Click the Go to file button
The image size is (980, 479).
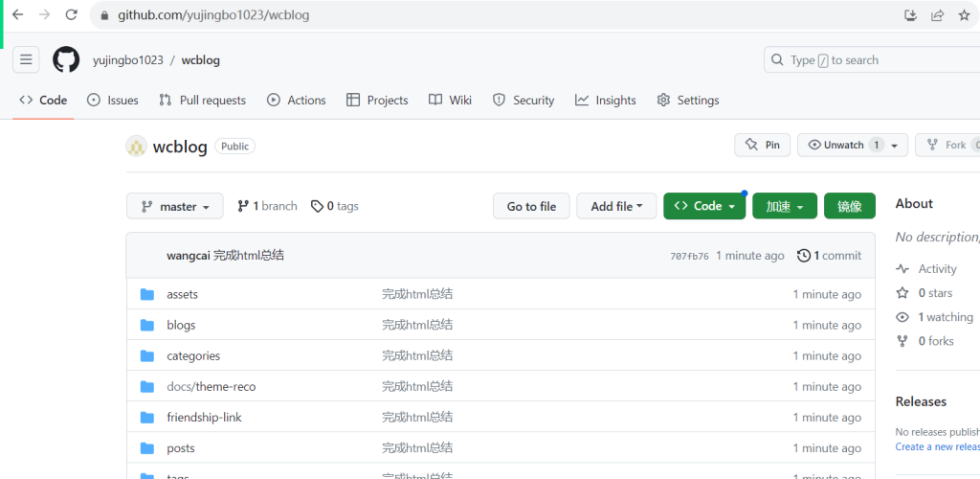coord(531,206)
